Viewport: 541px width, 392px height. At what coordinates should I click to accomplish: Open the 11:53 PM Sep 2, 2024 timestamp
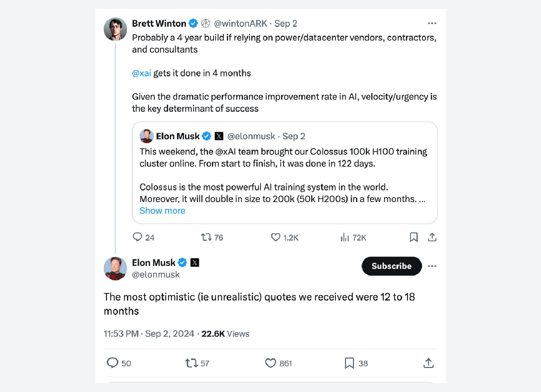point(149,334)
